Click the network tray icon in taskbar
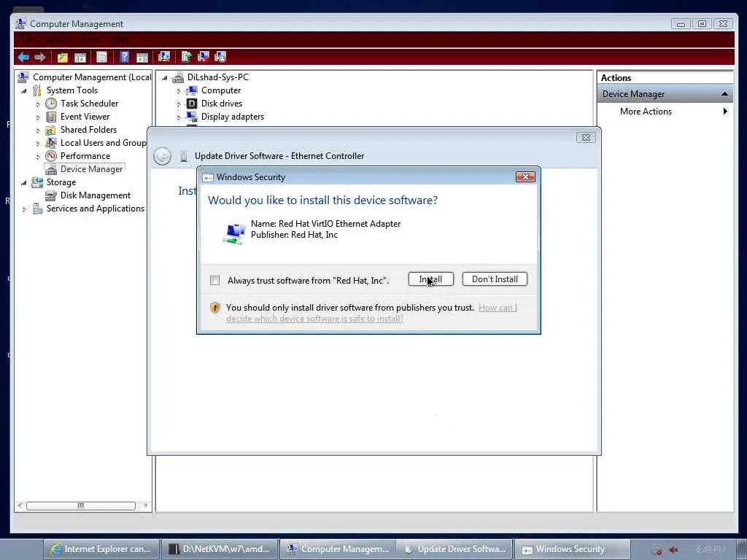747x560 pixels. 657,550
